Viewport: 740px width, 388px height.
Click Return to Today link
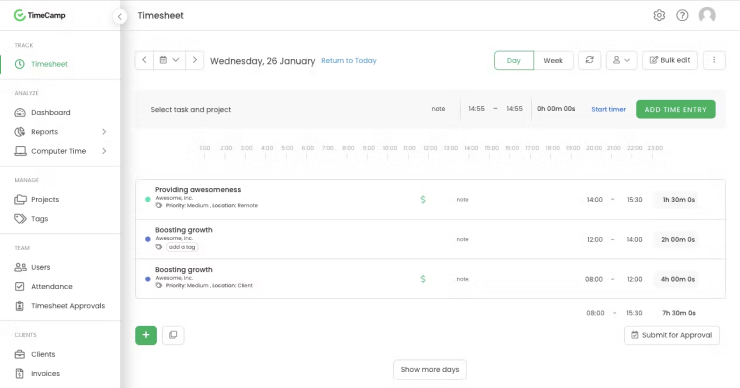click(x=349, y=60)
